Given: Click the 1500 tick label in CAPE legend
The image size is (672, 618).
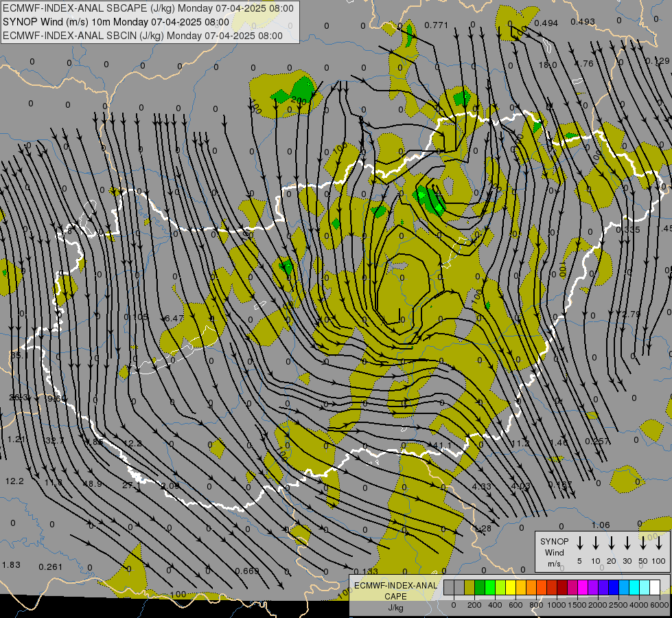Looking at the screenshot, I should pyautogui.click(x=577, y=605).
